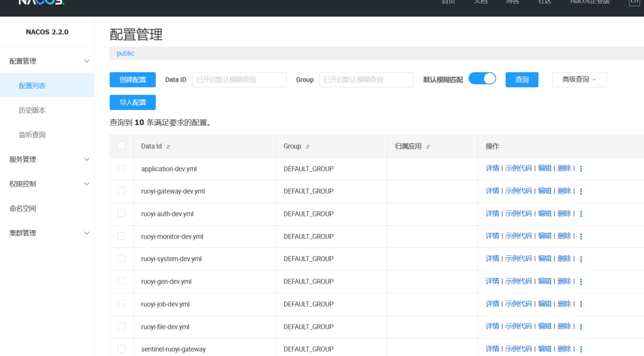Focus the Data ID search field
Image resolution: width=644 pixels, height=356 pixels.
[239, 80]
